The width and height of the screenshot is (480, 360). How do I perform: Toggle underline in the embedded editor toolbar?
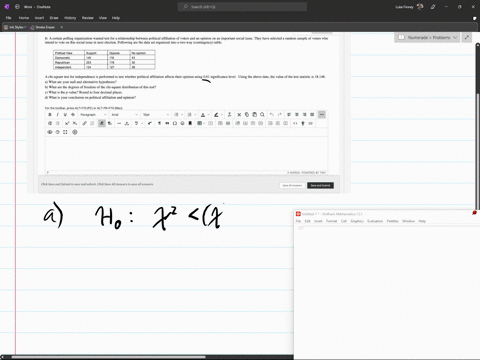pos(65,115)
